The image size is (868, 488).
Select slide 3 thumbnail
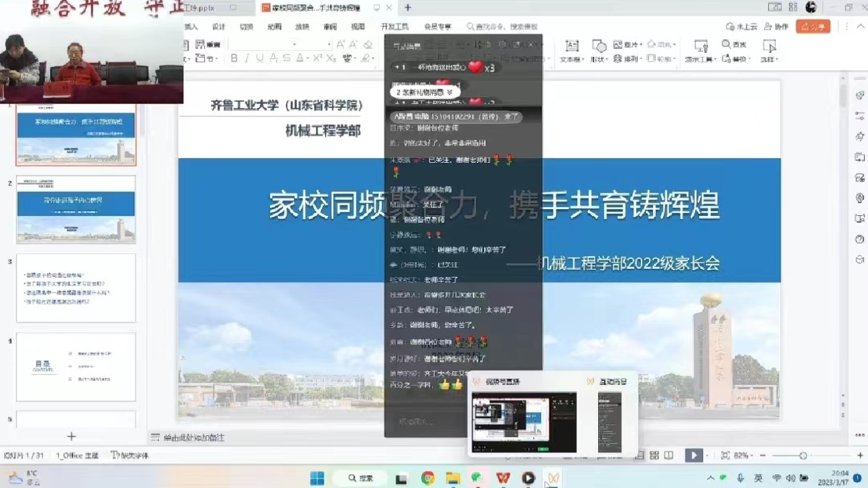coord(76,288)
